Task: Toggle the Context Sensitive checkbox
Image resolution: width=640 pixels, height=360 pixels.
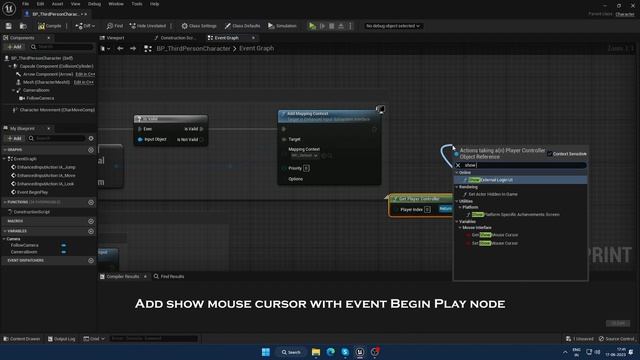Action: [x=550, y=154]
